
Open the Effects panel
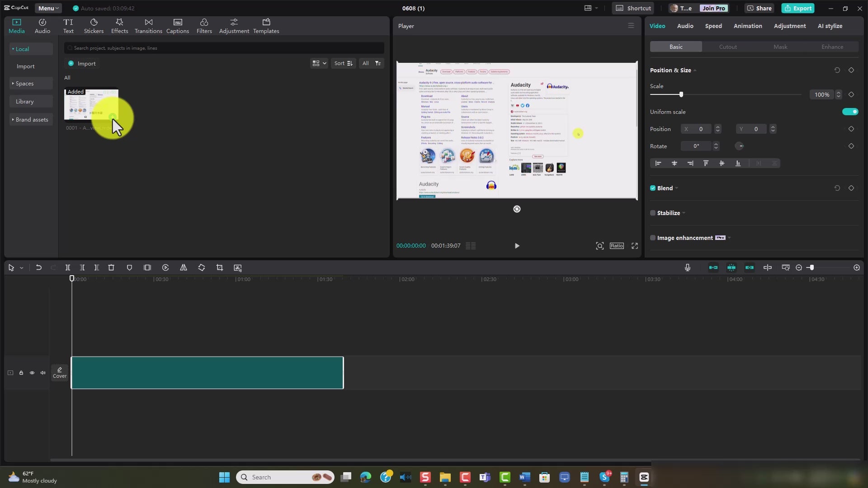tap(119, 25)
